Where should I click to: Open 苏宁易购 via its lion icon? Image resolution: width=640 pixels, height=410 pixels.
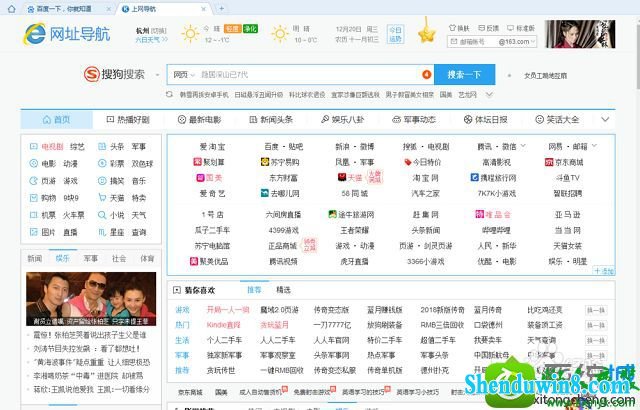(x=264, y=162)
